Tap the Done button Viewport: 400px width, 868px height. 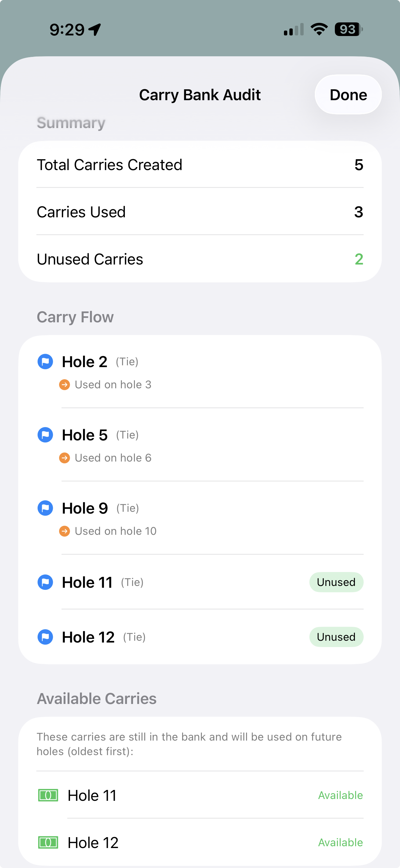[x=348, y=95]
